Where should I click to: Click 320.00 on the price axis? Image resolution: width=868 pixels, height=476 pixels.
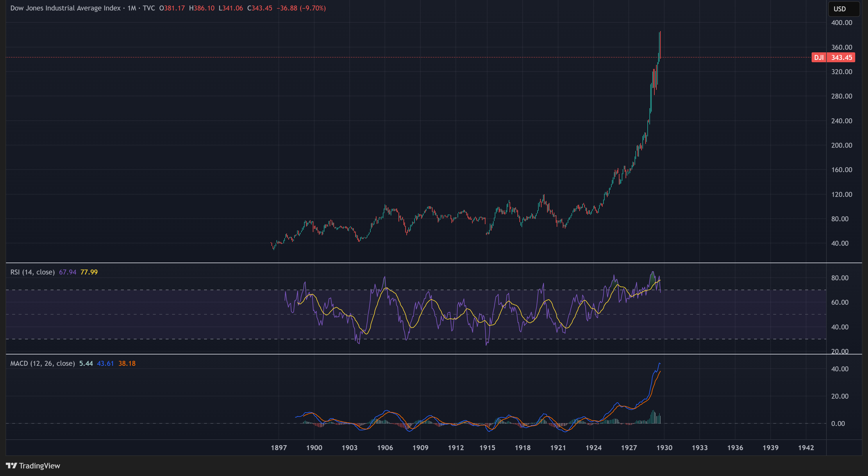[x=841, y=72]
